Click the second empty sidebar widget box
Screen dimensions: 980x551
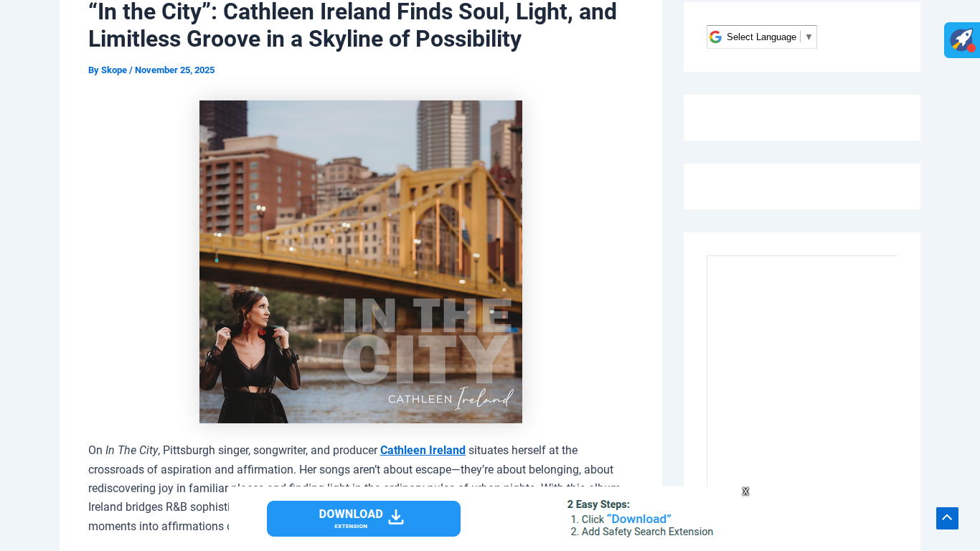click(801, 187)
